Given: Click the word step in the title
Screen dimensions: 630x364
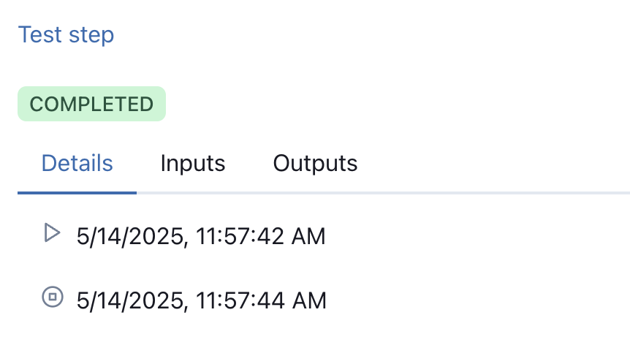Looking at the screenshot, I should click(91, 36).
